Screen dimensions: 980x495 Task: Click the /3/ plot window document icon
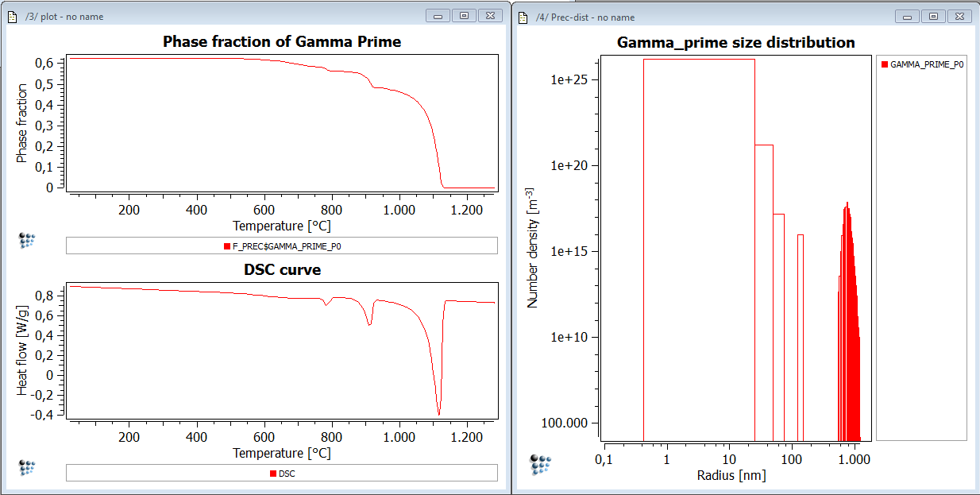point(13,17)
